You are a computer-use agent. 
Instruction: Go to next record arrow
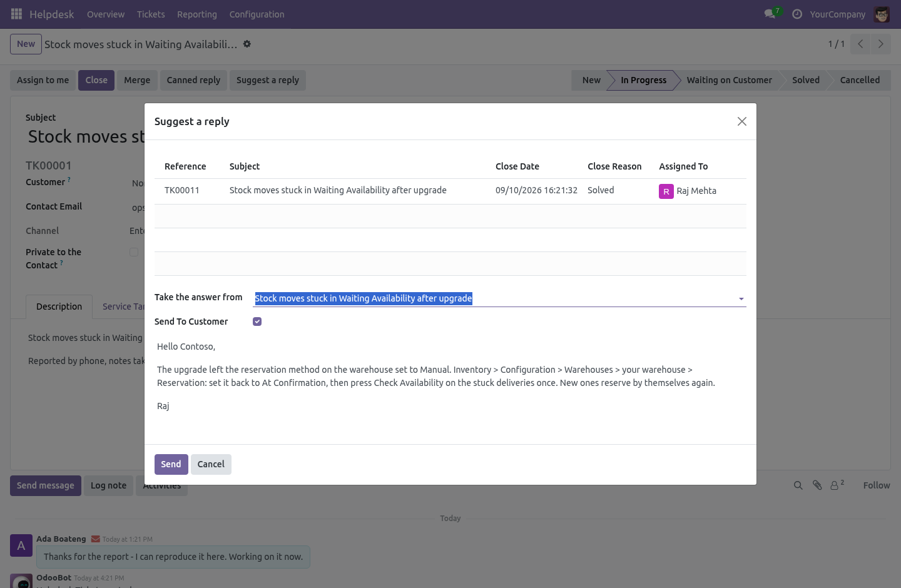point(880,44)
